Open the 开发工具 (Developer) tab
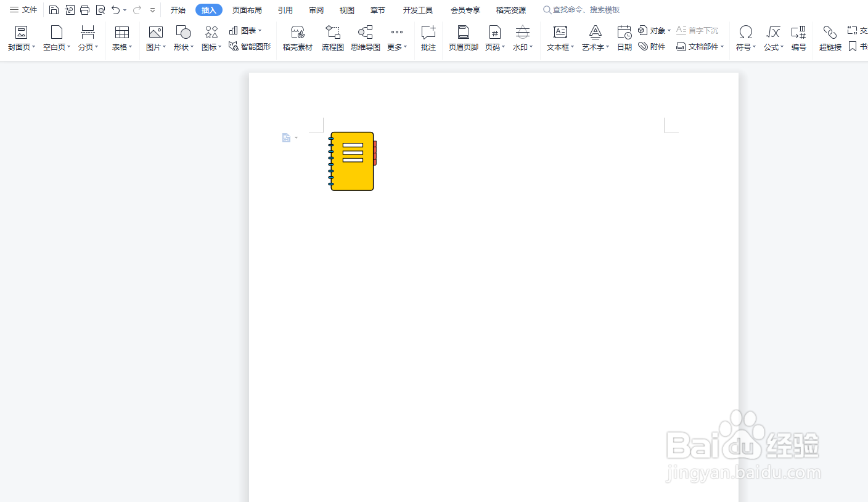Viewport: 868px width, 502px height. [418, 10]
